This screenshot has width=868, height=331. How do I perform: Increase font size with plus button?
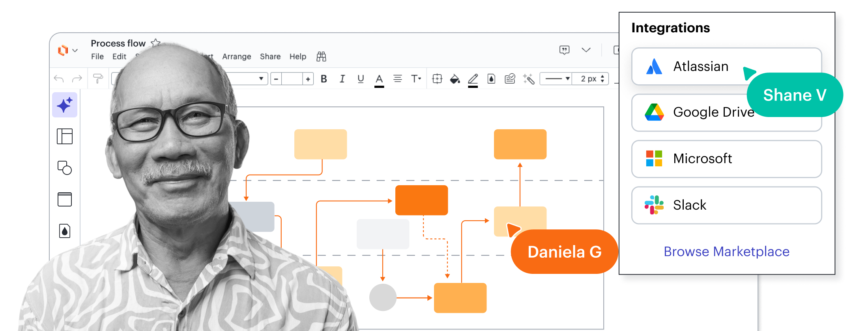308,79
